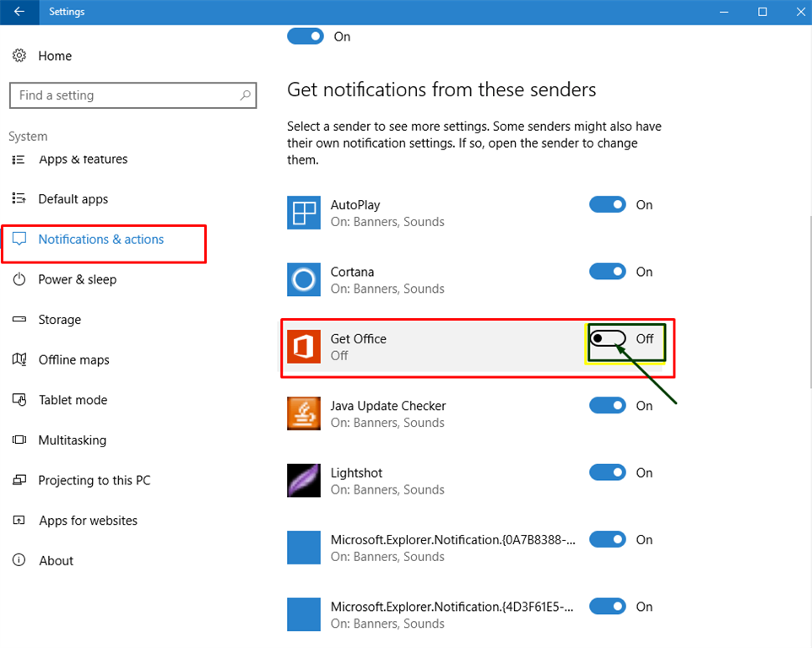812x648 pixels.
Task: Click the Java Update Checker icon
Action: coord(304,413)
